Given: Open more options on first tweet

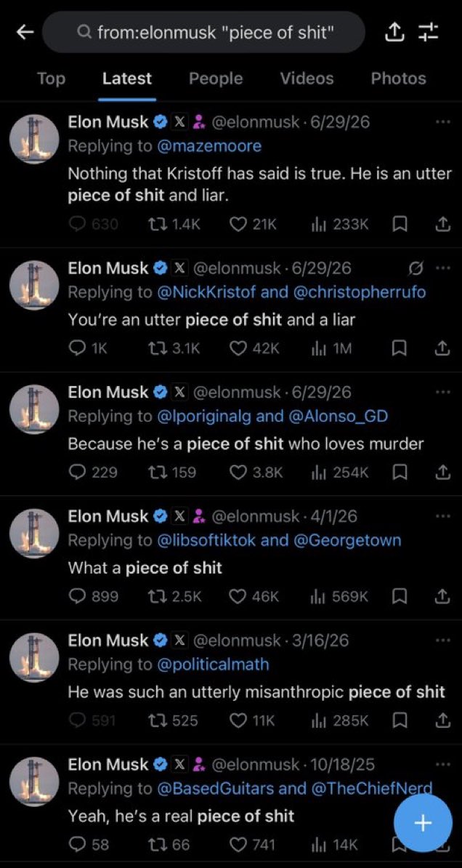Looking at the screenshot, I should pyautogui.click(x=442, y=121).
